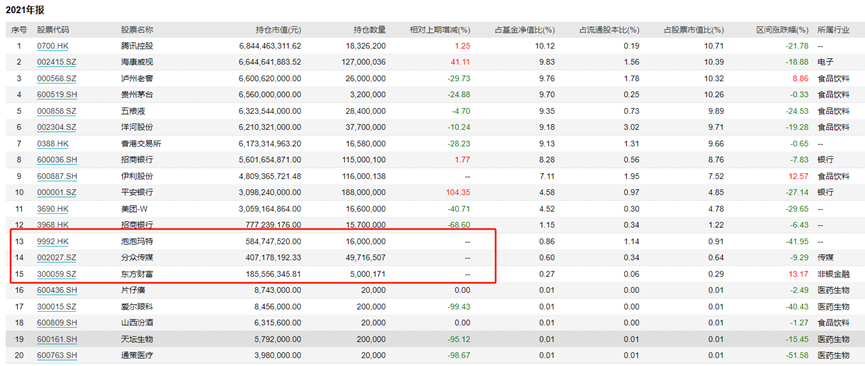Open stock code 300059.SZ

56,274
